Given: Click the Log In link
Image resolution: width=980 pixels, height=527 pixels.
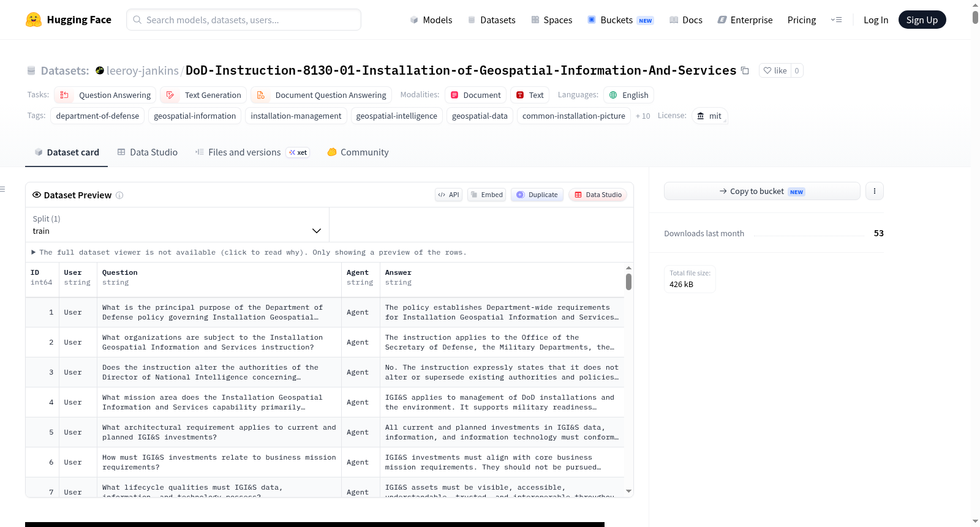Looking at the screenshot, I should (876, 20).
